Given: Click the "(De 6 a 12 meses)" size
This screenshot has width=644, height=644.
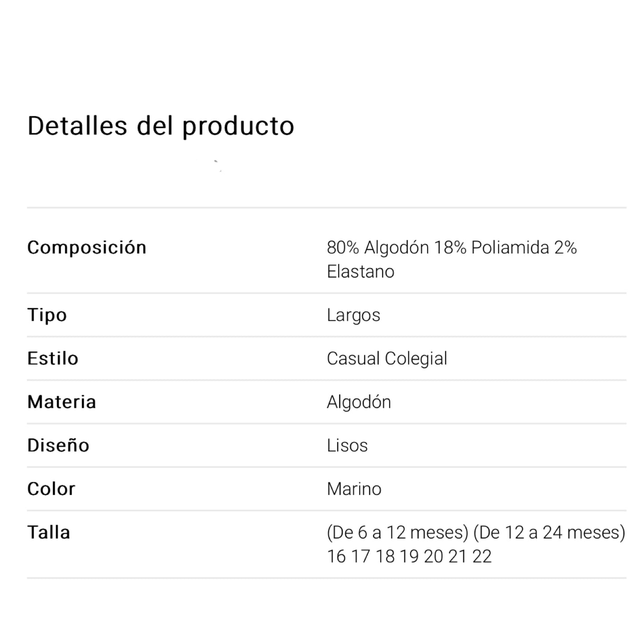Looking at the screenshot, I should (x=397, y=533).
